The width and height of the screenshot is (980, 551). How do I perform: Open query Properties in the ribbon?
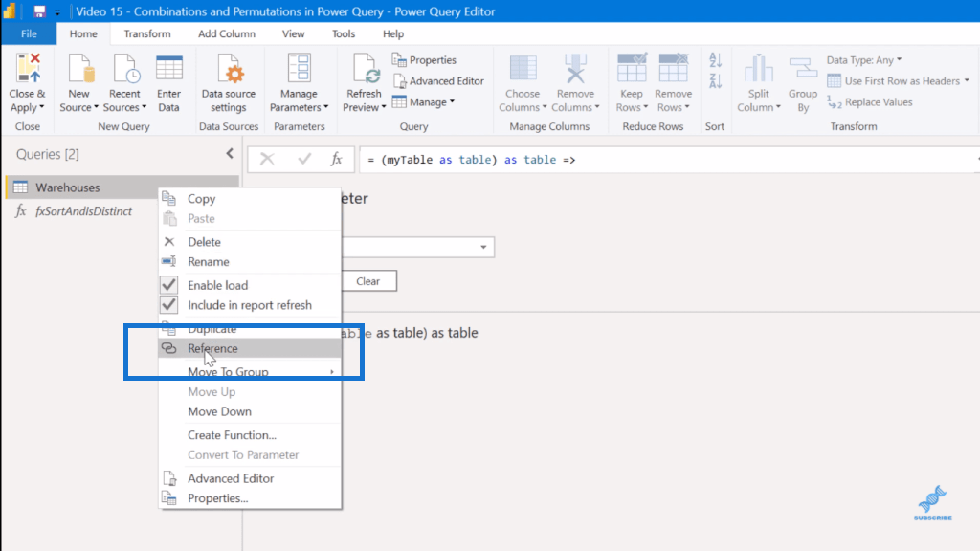pyautogui.click(x=424, y=60)
